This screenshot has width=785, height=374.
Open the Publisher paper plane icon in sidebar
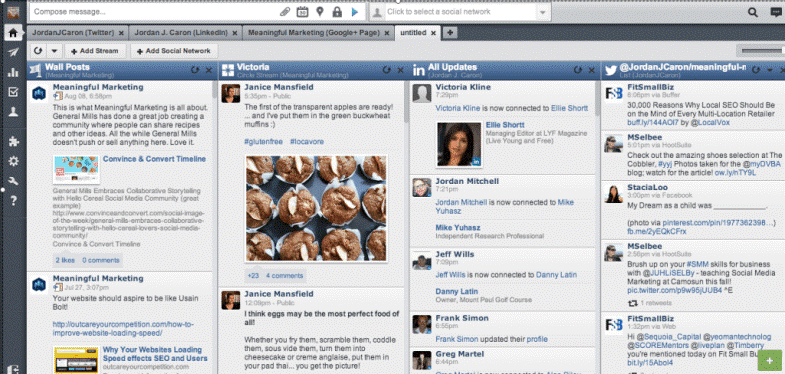pyautogui.click(x=13, y=53)
